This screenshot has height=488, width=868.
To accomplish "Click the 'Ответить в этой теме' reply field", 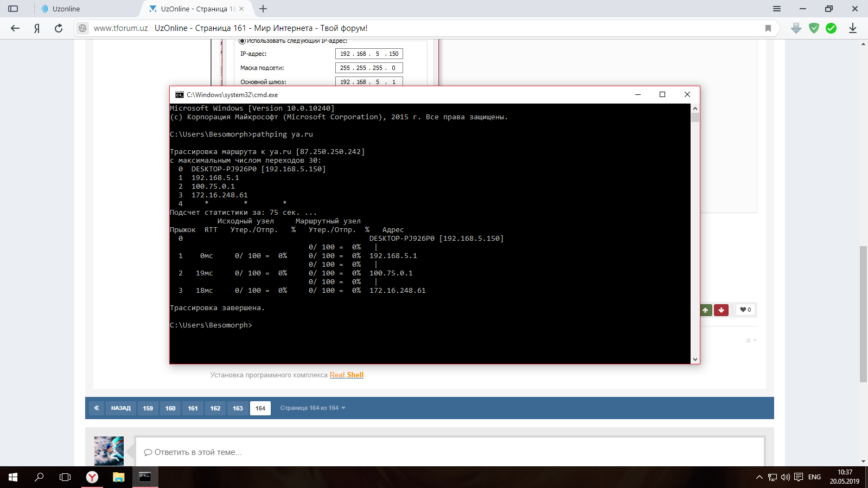I will [x=449, y=452].
